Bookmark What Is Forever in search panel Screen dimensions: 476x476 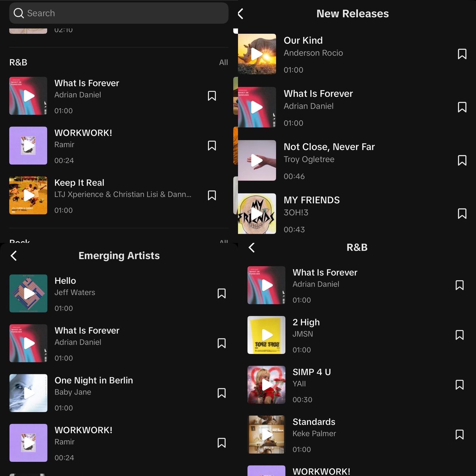pyautogui.click(x=212, y=96)
